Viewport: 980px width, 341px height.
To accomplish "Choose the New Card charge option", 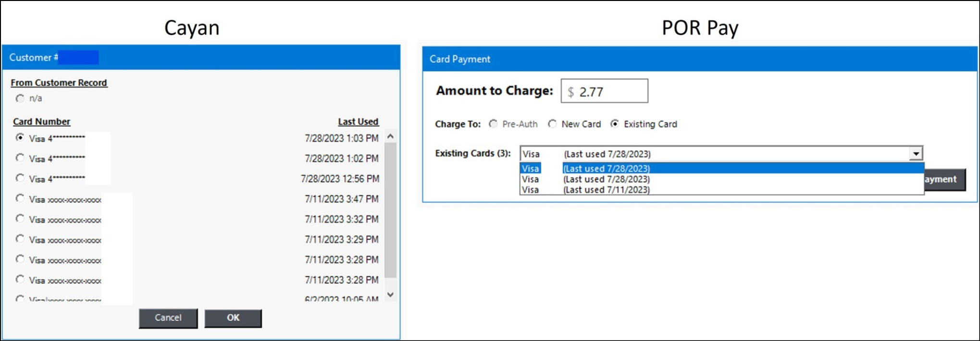I will (552, 124).
